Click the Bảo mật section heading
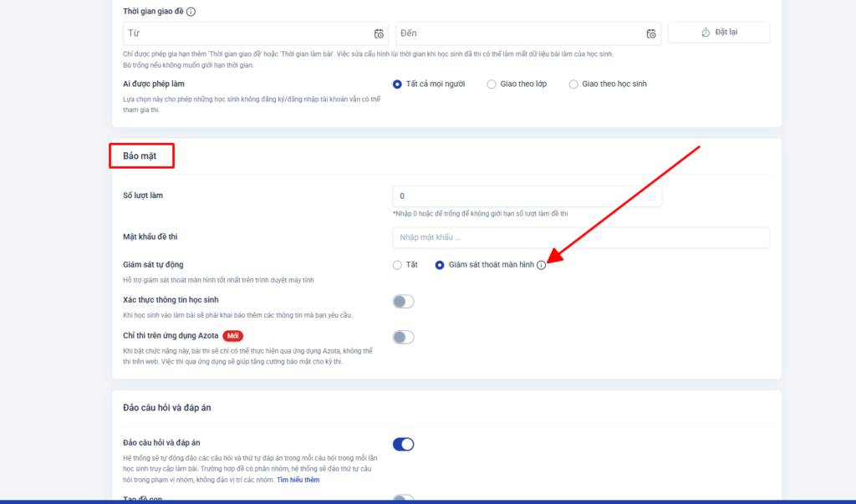The height and width of the screenshot is (504, 856). click(x=140, y=155)
